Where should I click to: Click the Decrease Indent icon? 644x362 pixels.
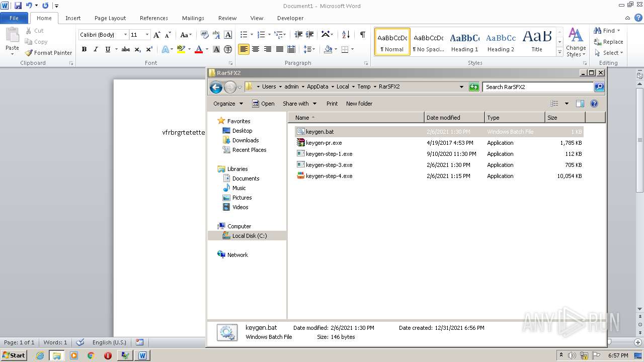pyautogui.click(x=298, y=35)
